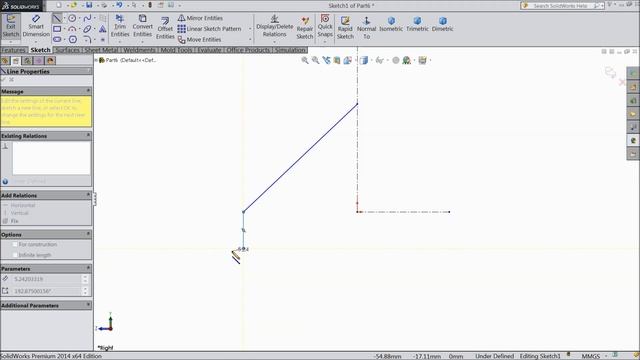640x360 pixels.
Task: Select the Corner Rectangle tool
Action: 57,29
